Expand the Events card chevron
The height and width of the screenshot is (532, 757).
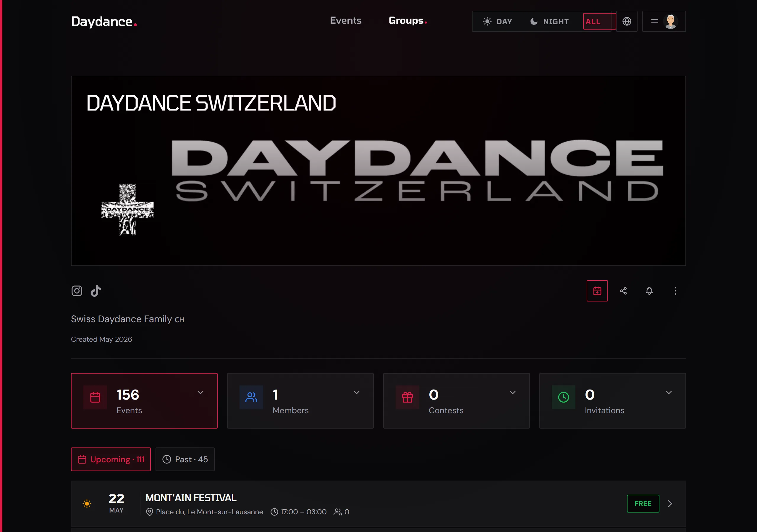(200, 392)
